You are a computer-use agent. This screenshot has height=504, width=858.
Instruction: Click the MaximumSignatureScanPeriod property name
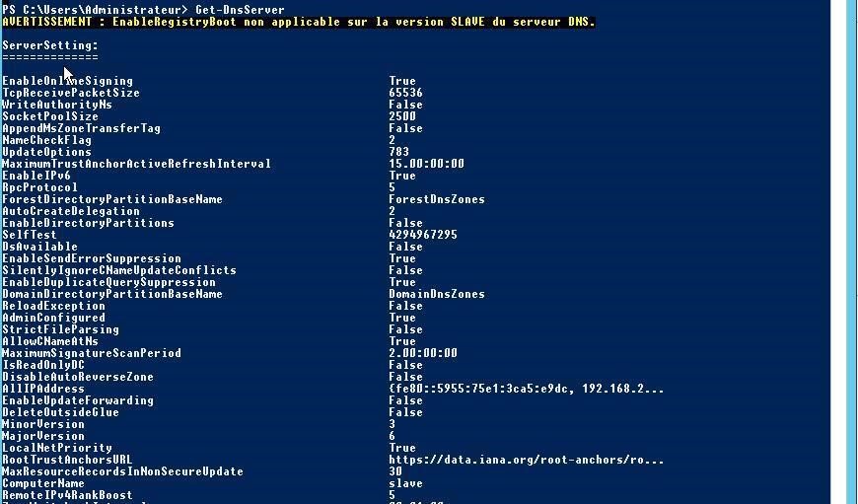coord(92,353)
